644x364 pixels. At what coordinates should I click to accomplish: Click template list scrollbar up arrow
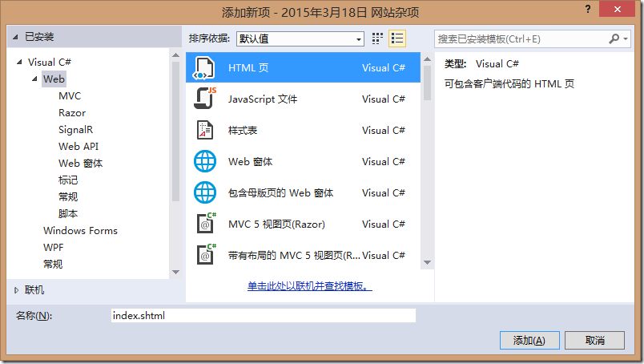[x=427, y=59]
